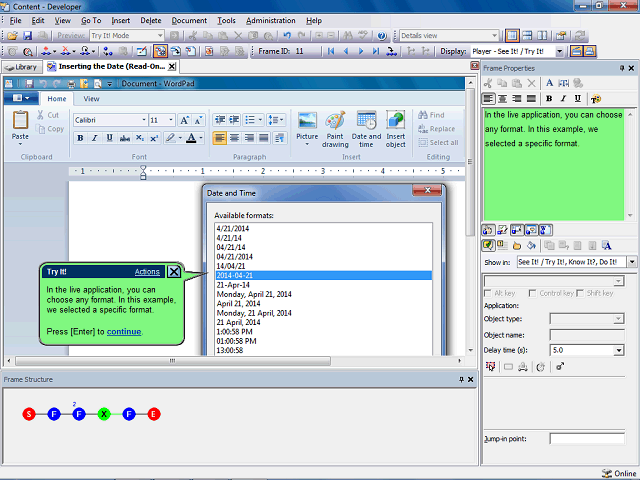Click the Online status indicator
The height and width of the screenshot is (480, 640).
(619, 473)
